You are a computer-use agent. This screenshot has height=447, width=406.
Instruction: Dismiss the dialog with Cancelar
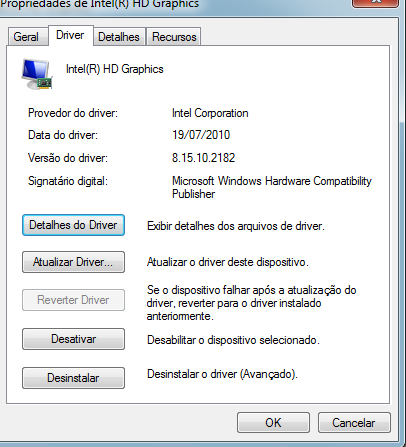354,423
